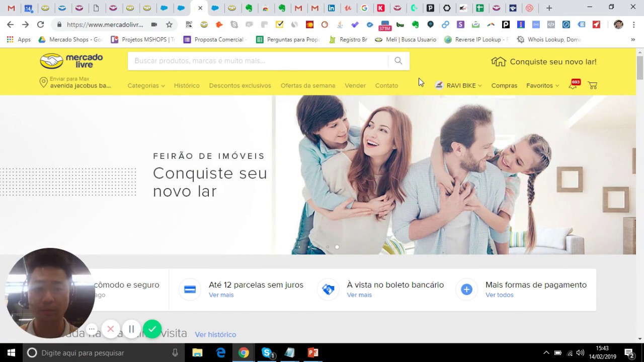
Task: Click the Mercado Livre logo
Action: [x=71, y=61]
